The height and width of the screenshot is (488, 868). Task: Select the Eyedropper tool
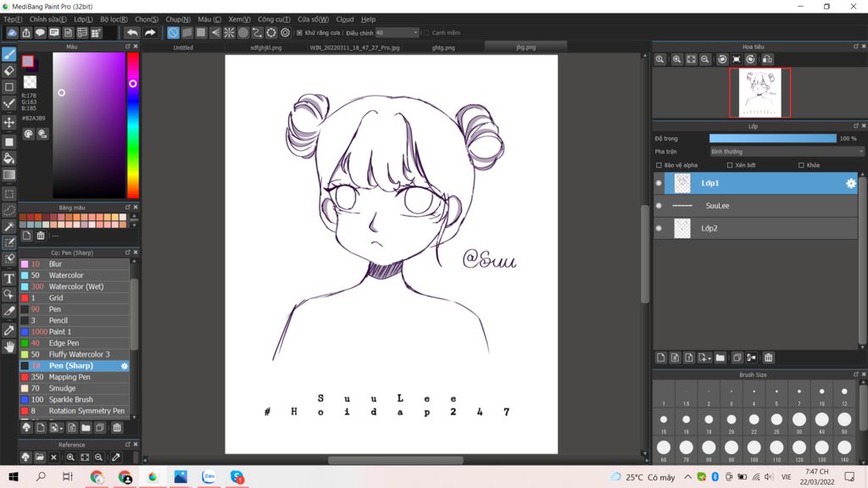point(8,330)
